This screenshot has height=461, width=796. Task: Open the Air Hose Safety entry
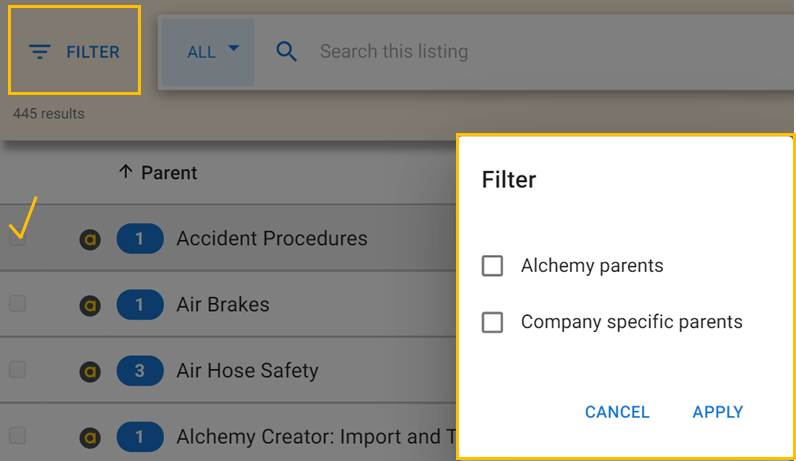[247, 371]
